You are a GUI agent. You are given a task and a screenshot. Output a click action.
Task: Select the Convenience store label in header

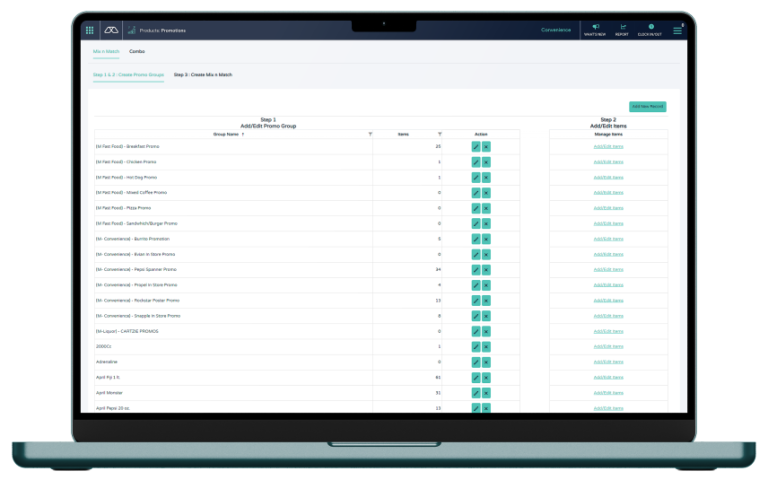[556, 30]
